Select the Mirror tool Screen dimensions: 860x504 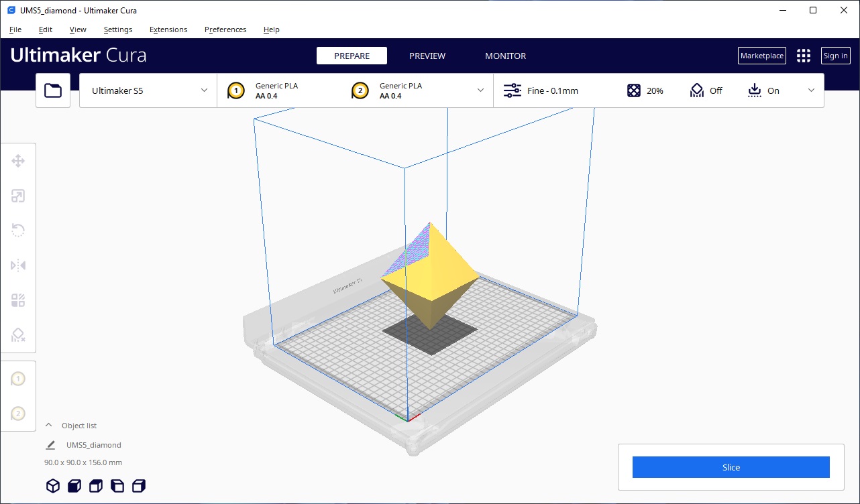[x=18, y=265]
